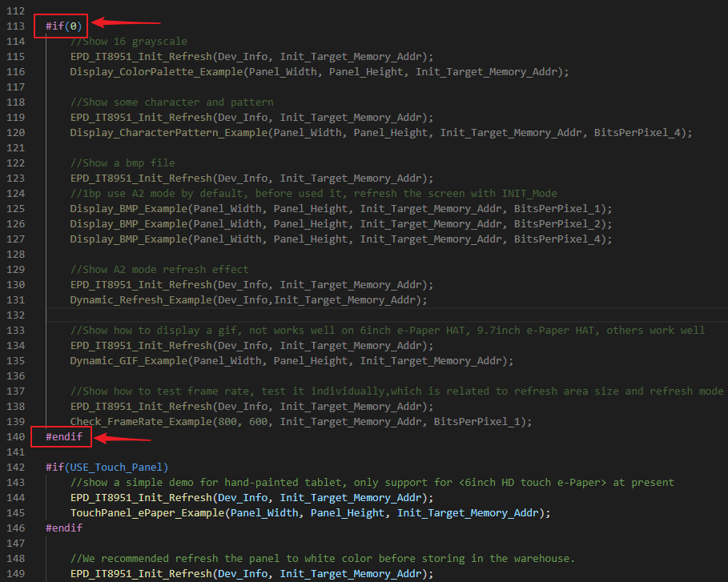This screenshot has width=728, height=582.
Task: Click the "//Show A2 mode refresh effect" comment
Action: tap(159, 270)
